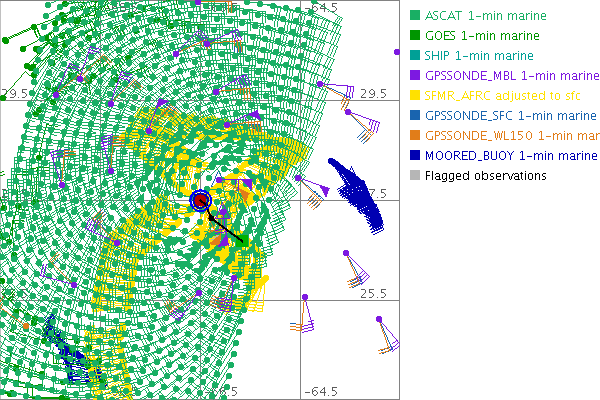Viewport: 600px width, 400px height.
Task: Click the red storm center marker
Action: tap(200, 201)
